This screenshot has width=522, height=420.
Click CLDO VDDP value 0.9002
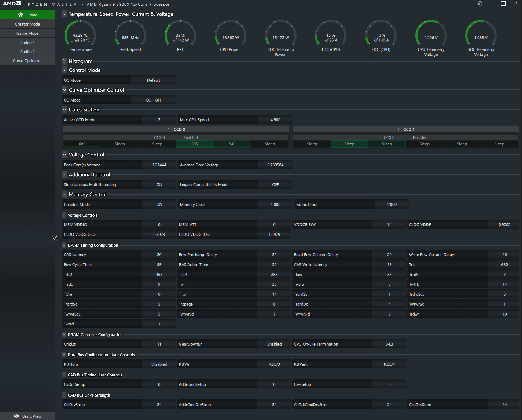coord(504,225)
